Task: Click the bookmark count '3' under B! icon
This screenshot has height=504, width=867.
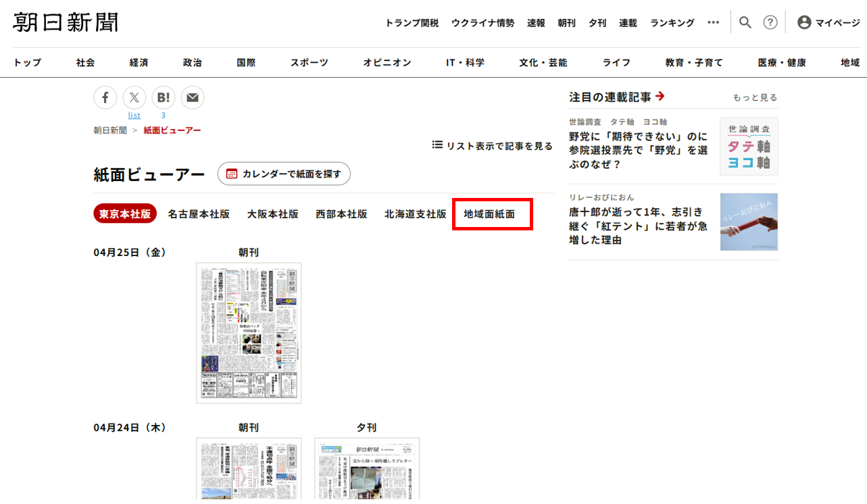Action: click(x=164, y=115)
